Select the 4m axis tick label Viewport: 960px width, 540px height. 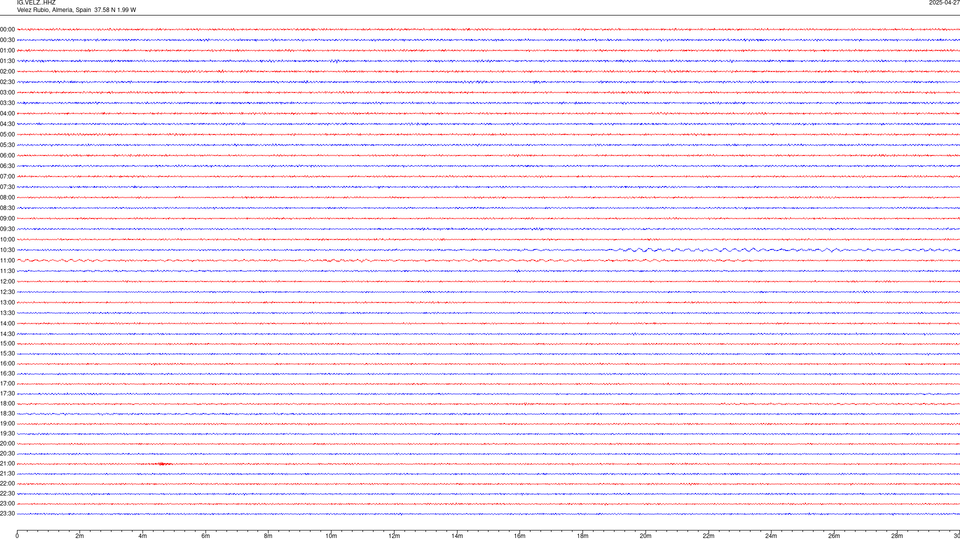(x=143, y=536)
